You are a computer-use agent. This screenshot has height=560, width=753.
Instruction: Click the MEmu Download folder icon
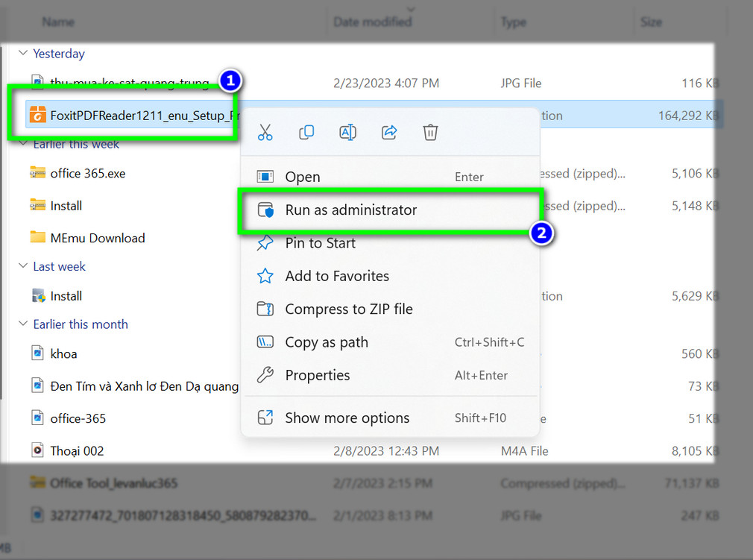[x=38, y=237]
